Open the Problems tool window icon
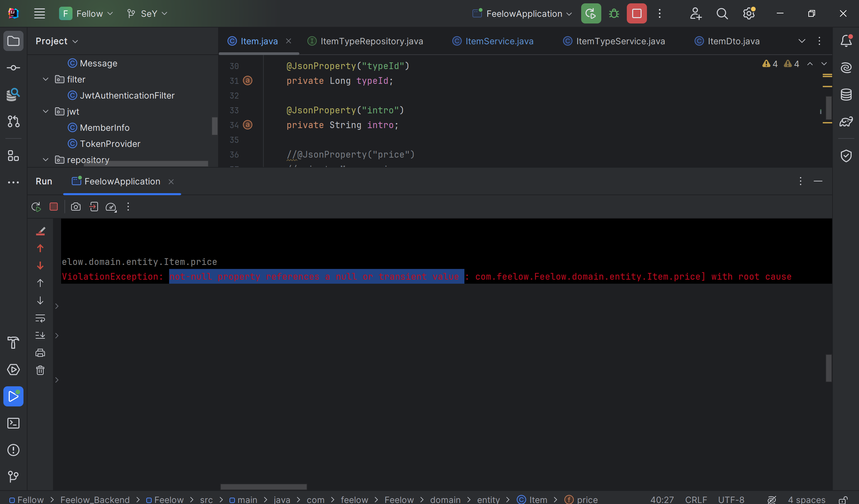859x504 pixels. pyautogui.click(x=13, y=450)
